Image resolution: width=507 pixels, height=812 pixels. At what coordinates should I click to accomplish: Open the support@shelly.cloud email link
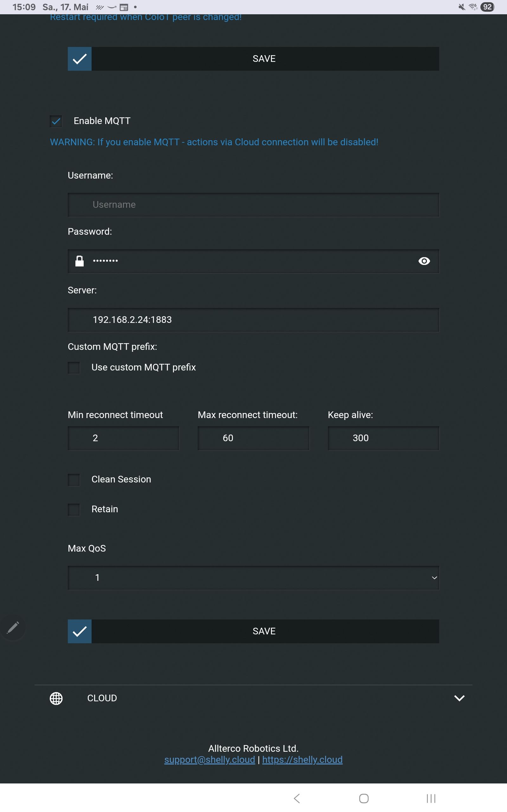209,760
